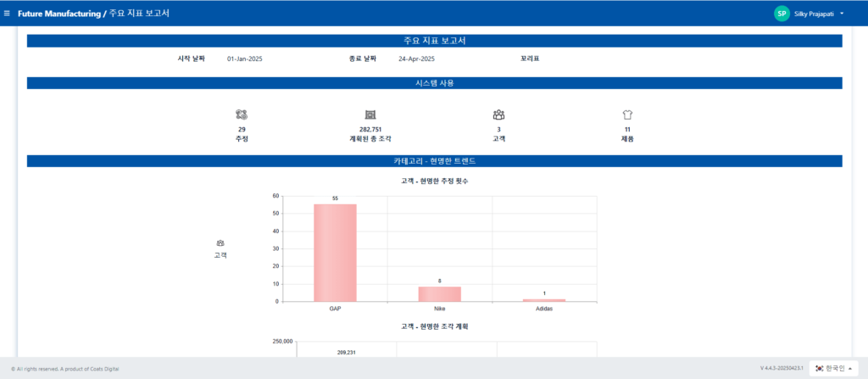Click the GAP bar in the chart
This screenshot has height=379, width=868.
tap(335, 253)
